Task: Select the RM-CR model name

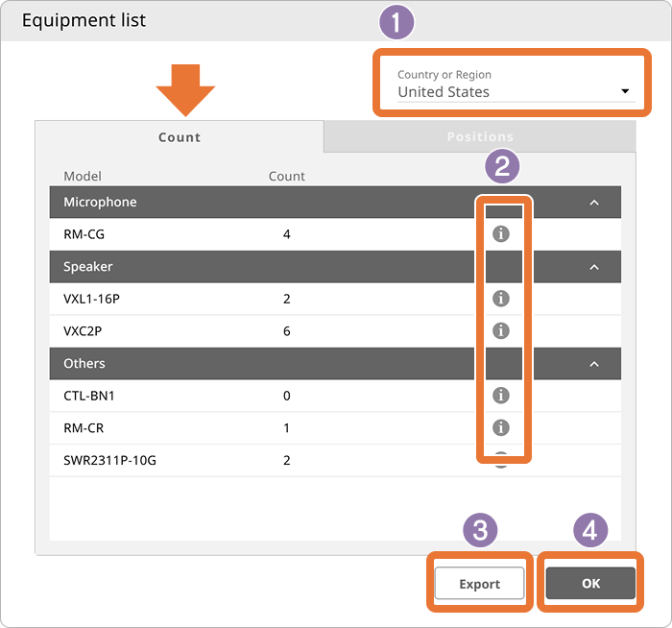Action: (84, 428)
